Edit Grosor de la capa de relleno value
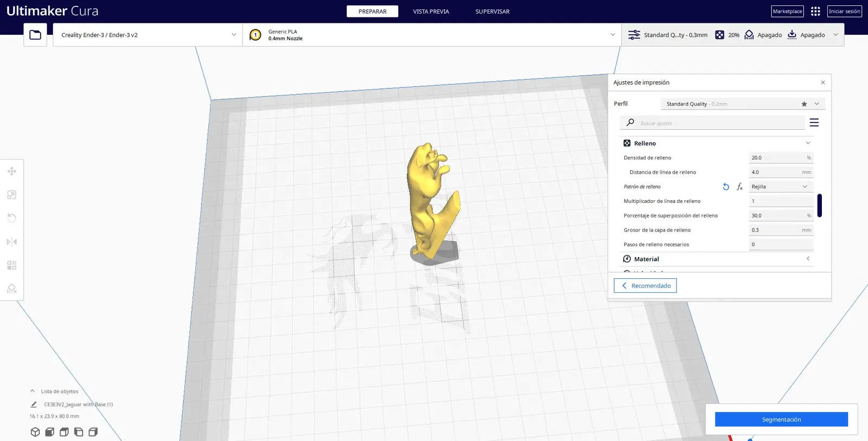Viewport: 868px width, 441px height. pos(781,230)
